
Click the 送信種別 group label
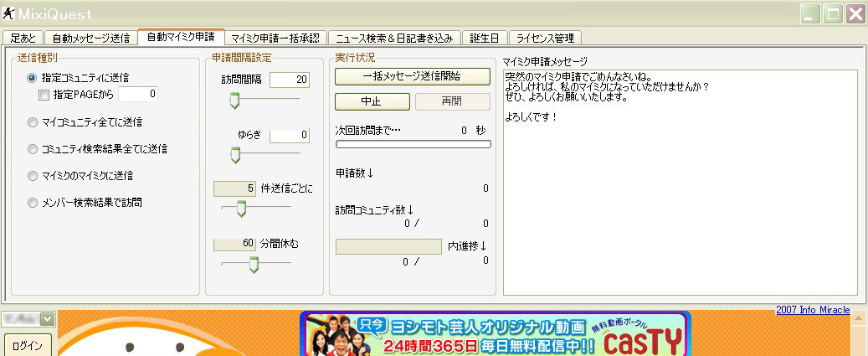tap(37, 57)
